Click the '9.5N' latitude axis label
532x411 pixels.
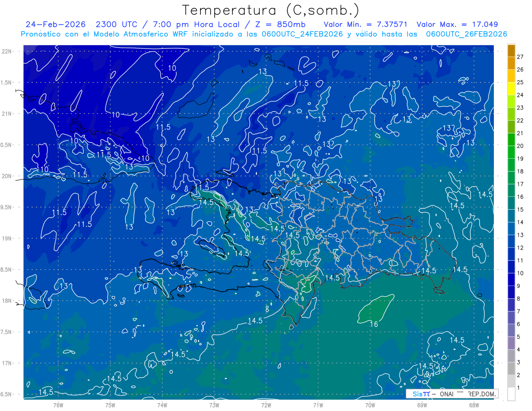[6, 207]
